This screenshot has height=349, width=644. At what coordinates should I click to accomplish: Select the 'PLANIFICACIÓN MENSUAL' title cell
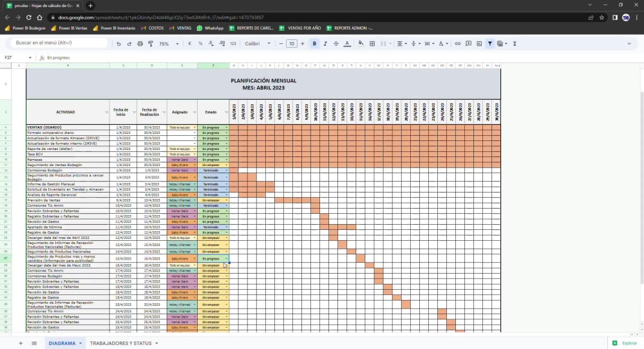(263, 84)
